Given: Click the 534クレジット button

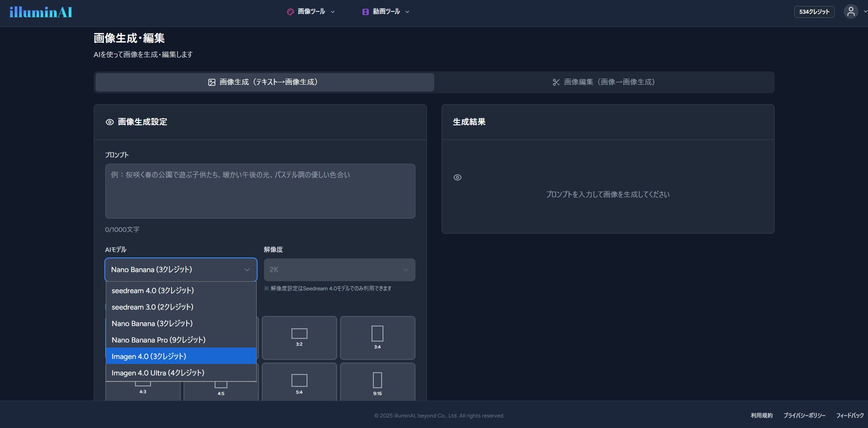Looking at the screenshot, I should point(814,12).
